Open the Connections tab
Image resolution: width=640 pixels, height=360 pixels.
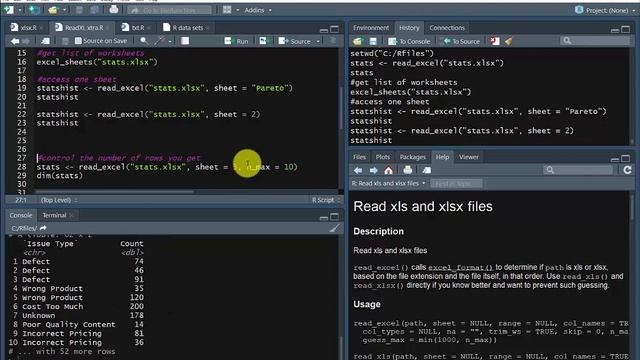pos(447,28)
